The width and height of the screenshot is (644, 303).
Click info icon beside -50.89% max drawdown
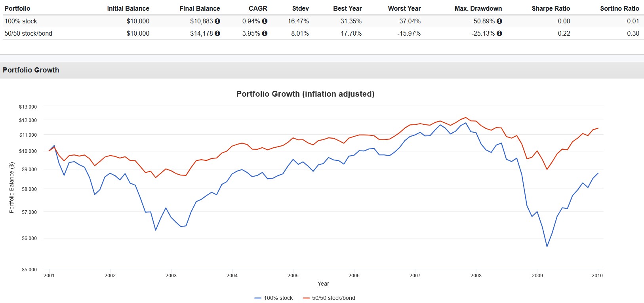[x=499, y=21]
